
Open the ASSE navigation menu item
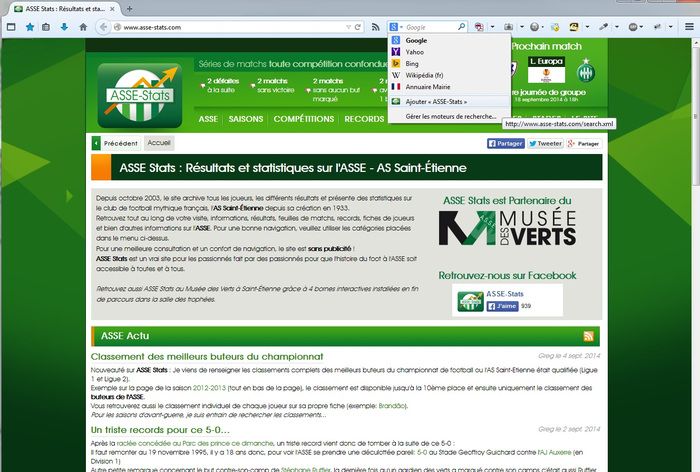208,119
